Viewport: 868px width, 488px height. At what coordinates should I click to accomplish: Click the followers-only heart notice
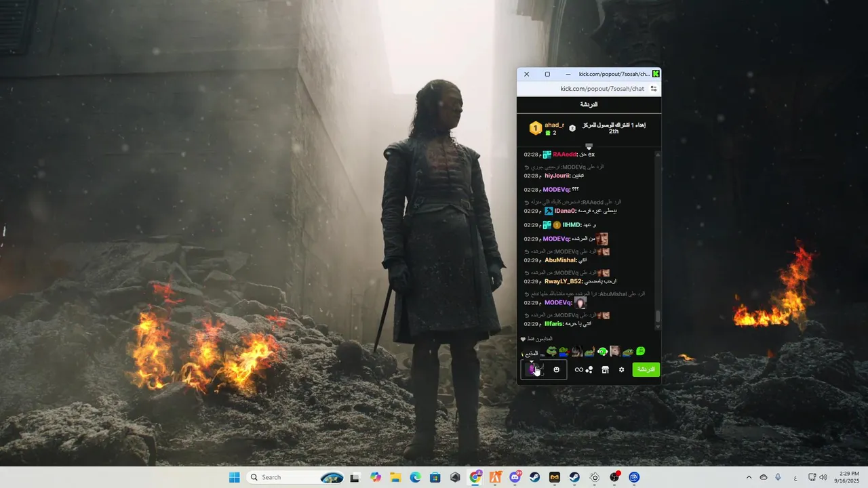click(x=536, y=339)
